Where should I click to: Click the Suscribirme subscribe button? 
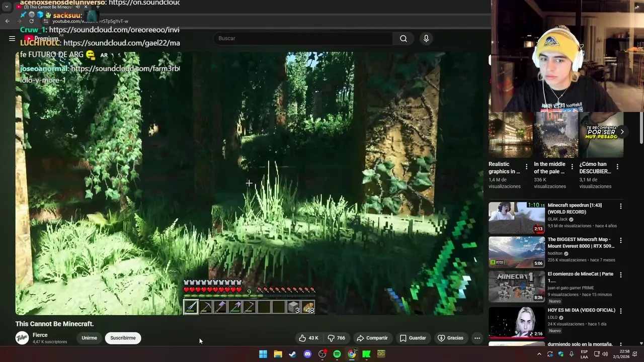[x=123, y=338]
